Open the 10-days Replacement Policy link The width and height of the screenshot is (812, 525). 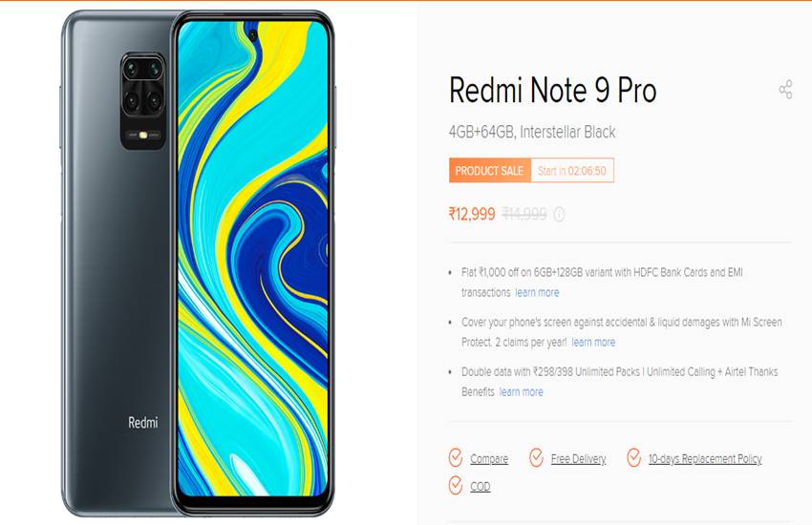point(705,459)
